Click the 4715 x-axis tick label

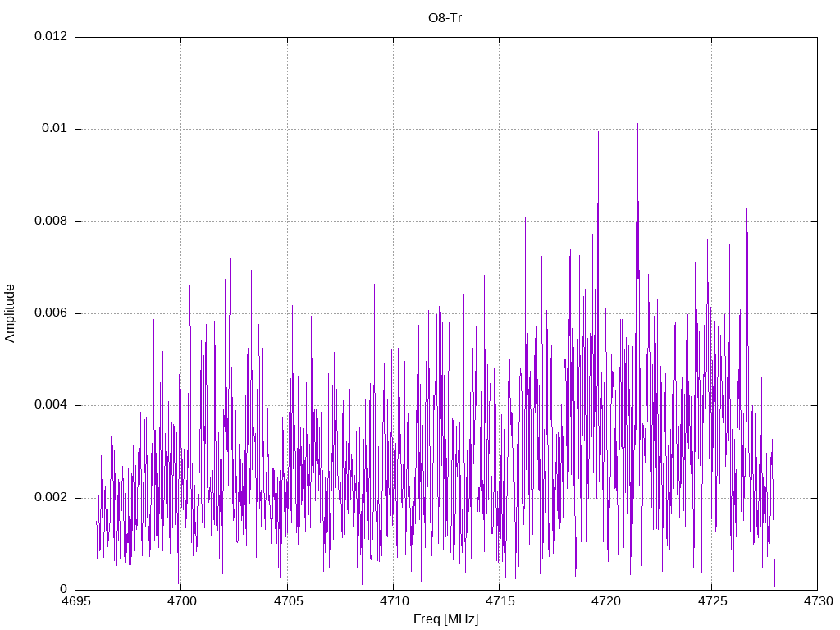pyautogui.click(x=500, y=601)
